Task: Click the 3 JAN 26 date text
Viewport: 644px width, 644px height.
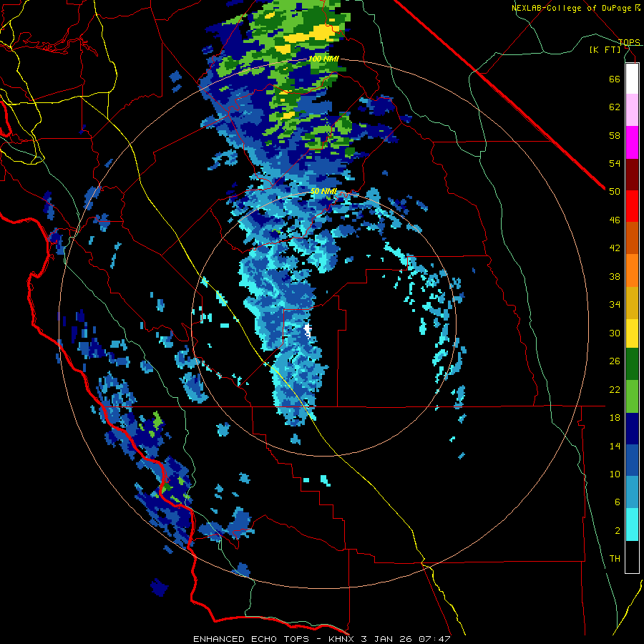Action: click(386, 639)
